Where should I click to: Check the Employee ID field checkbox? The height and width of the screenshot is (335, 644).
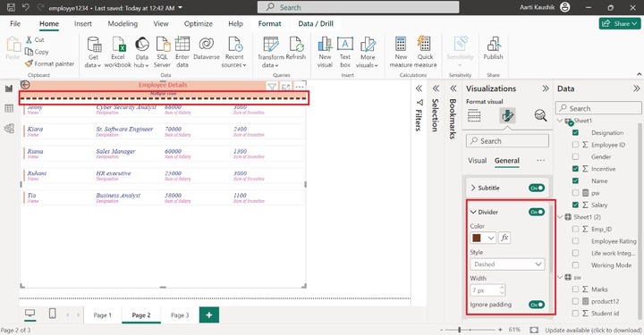[575, 145]
